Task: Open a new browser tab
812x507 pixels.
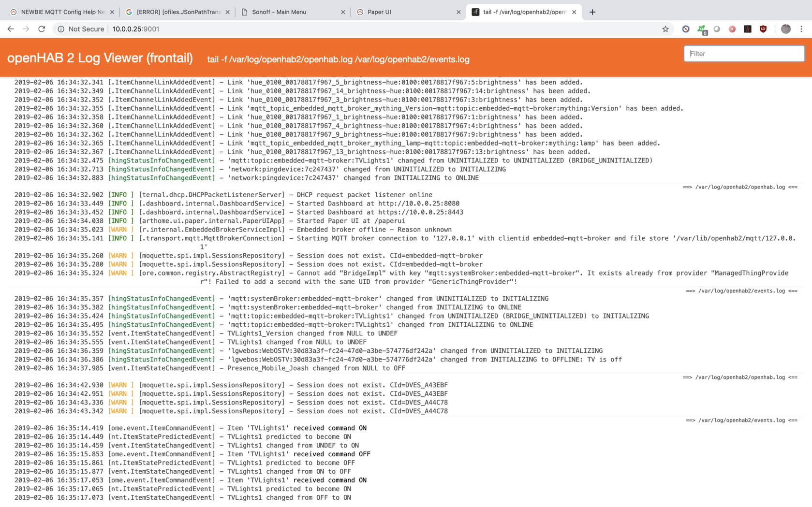Action: click(x=592, y=12)
